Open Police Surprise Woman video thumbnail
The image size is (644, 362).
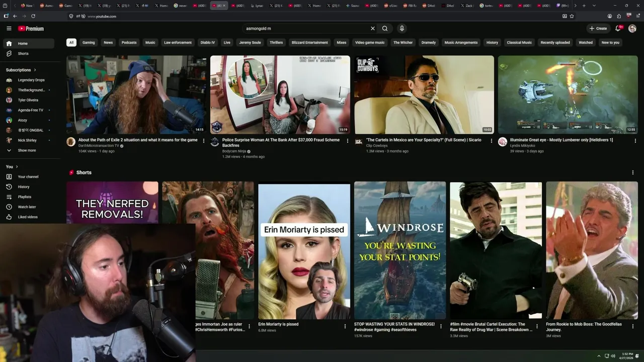280,95
